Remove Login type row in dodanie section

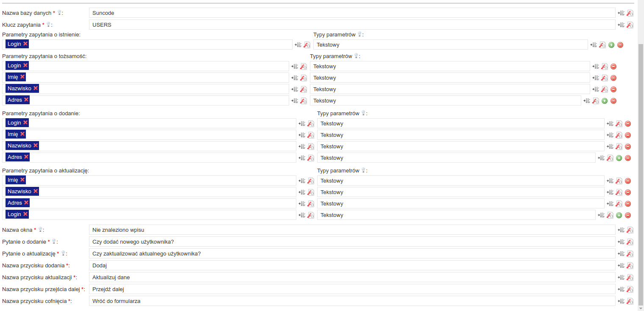click(x=628, y=124)
